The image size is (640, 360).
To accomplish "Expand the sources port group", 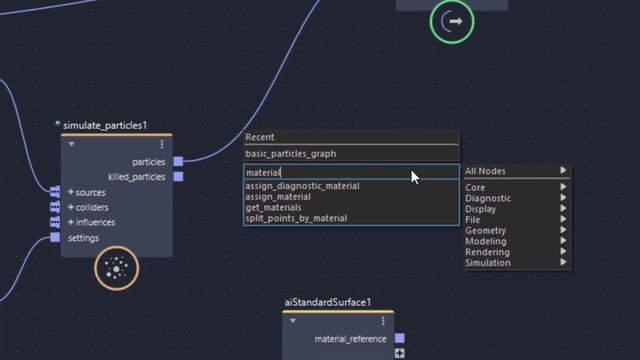I will (x=71, y=192).
